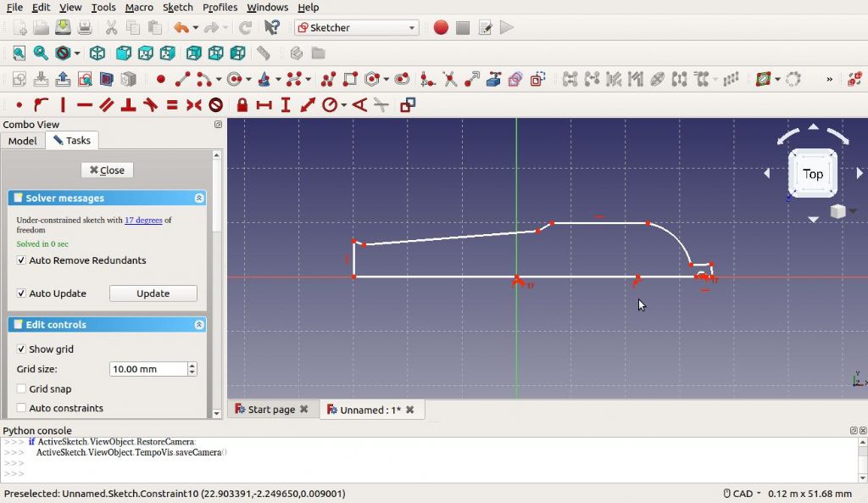Open the conic tools dropdown arrow
868x503 pixels.
pos(278,79)
